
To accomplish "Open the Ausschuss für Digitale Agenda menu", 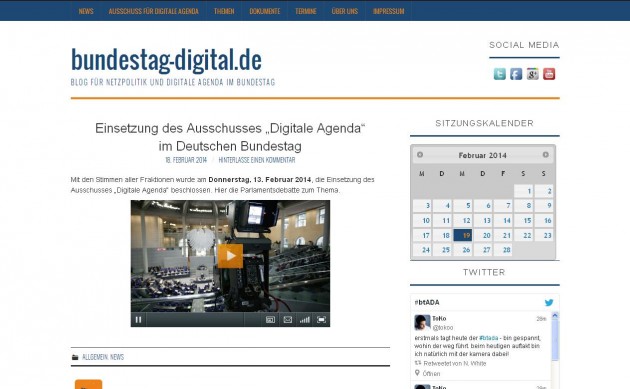I will 153,11.
